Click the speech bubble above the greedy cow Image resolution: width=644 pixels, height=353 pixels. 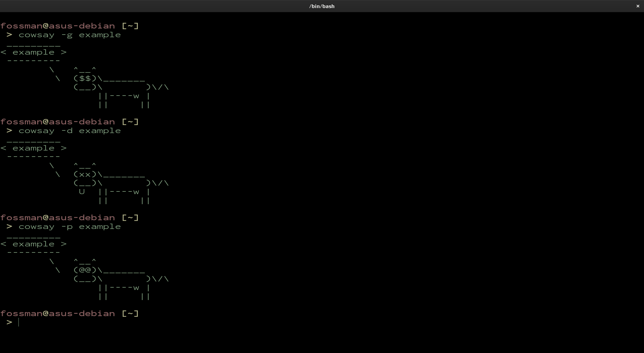pyautogui.click(x=34, y=52)
